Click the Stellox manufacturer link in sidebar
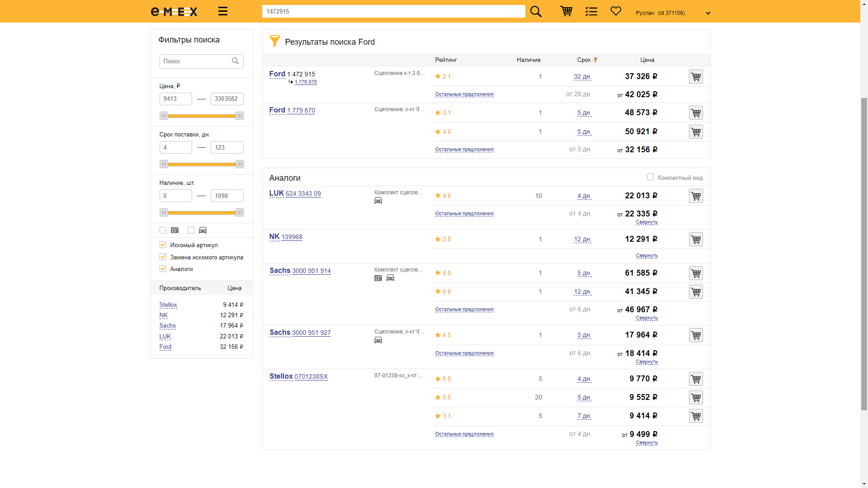Image resolution: width=868 pixels, height=488 pixels. tap(168, 305)
